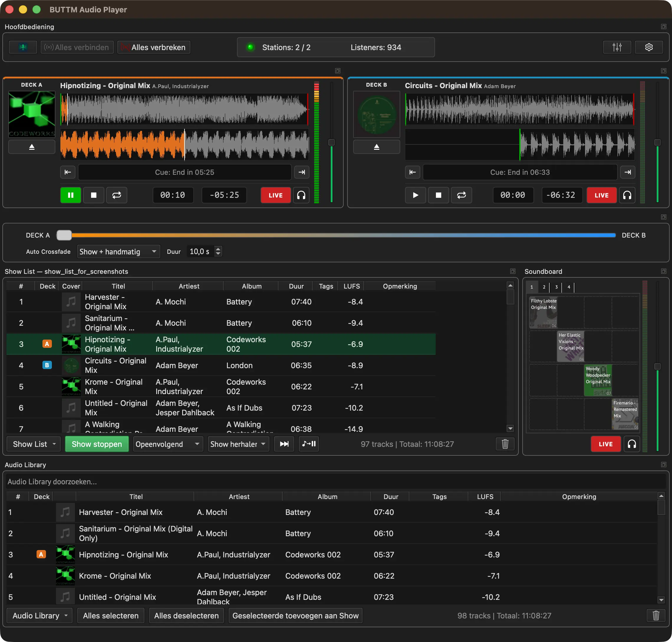Select soundboard tab 1
The height and width of the screenshot is (642, 672).
[x=532, y=287]
